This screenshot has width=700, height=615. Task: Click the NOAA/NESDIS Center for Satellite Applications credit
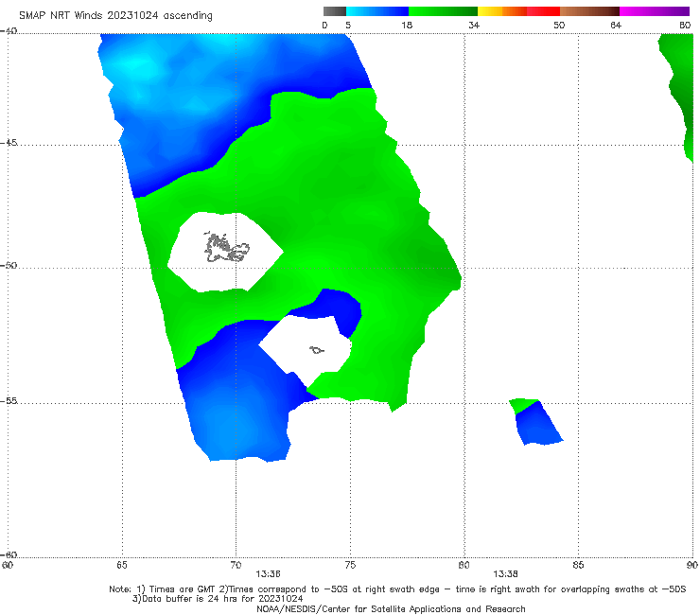(391, 608)
